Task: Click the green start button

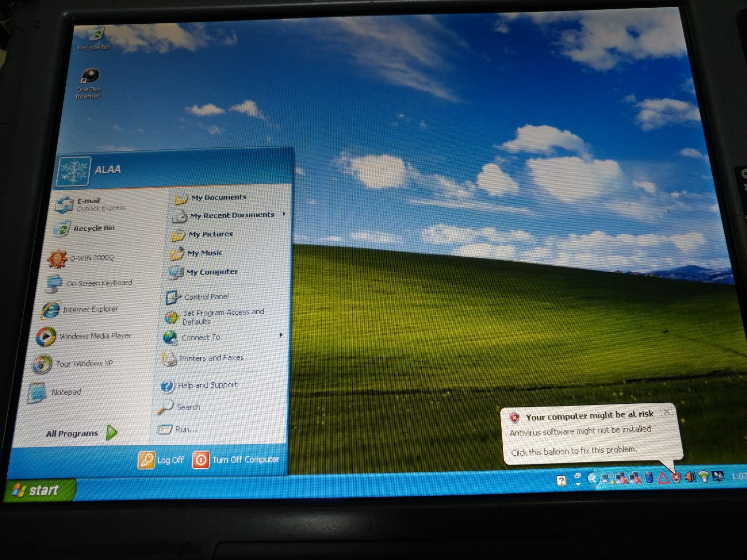Action: point(40,490)
